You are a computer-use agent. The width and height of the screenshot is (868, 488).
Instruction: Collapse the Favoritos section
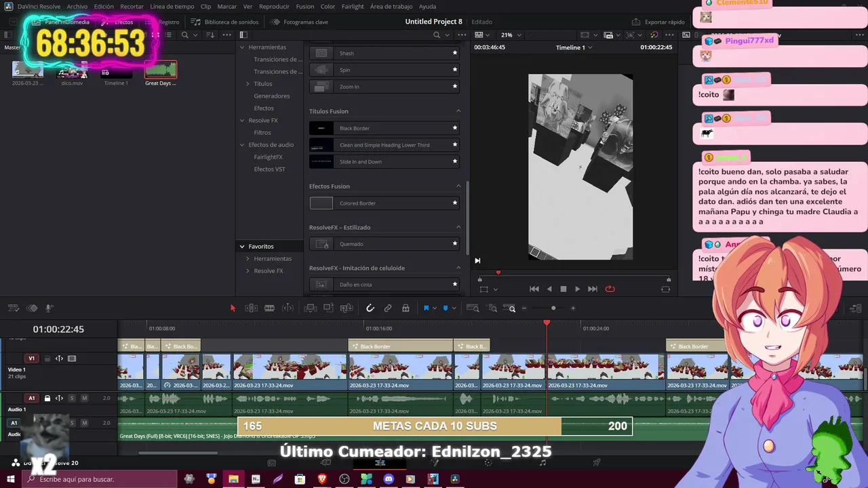click(242, 247)
